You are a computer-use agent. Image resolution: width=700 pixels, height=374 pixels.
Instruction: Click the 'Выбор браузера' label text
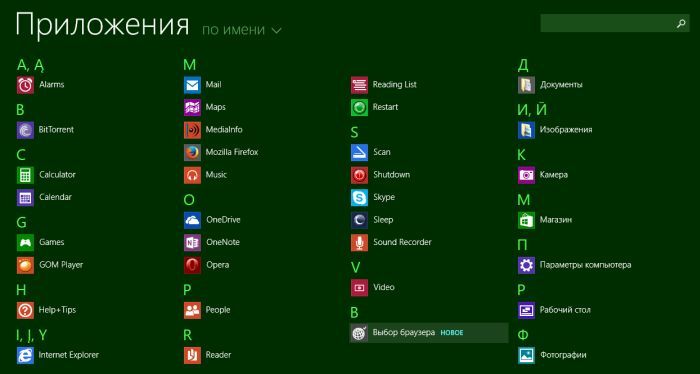(404, 333)
